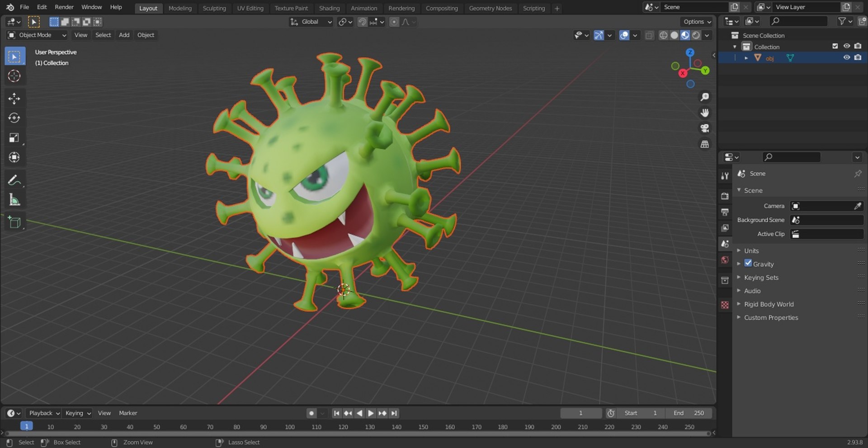Image resolution: width=868 pixels, height=448 pixels.
Task: Activate the 3D Cursor tool
Action: pos(14,76)
